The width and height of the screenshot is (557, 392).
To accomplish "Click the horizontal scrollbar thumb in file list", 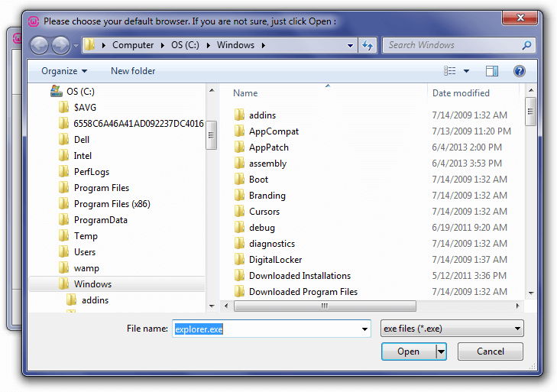I will (x=325, y=306).
